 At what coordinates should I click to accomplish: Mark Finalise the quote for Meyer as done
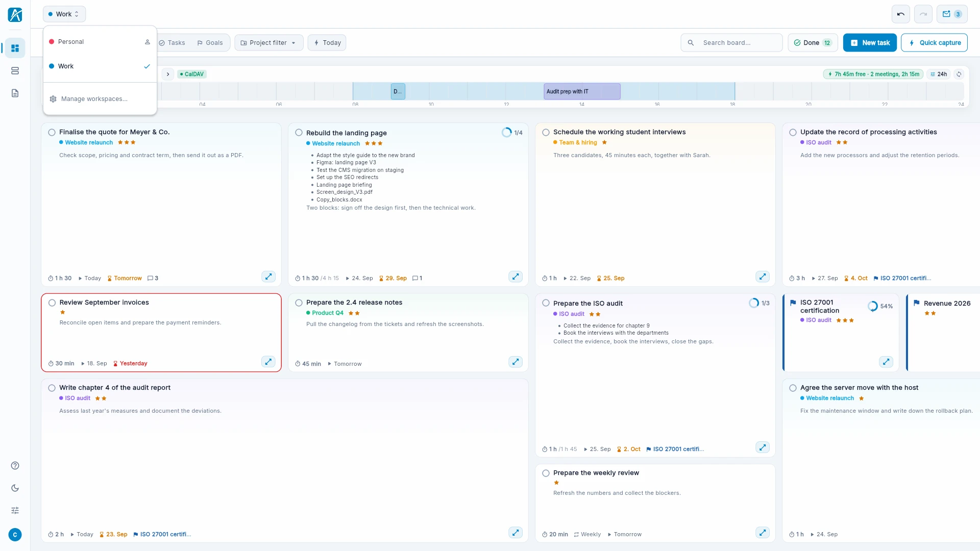52,132
